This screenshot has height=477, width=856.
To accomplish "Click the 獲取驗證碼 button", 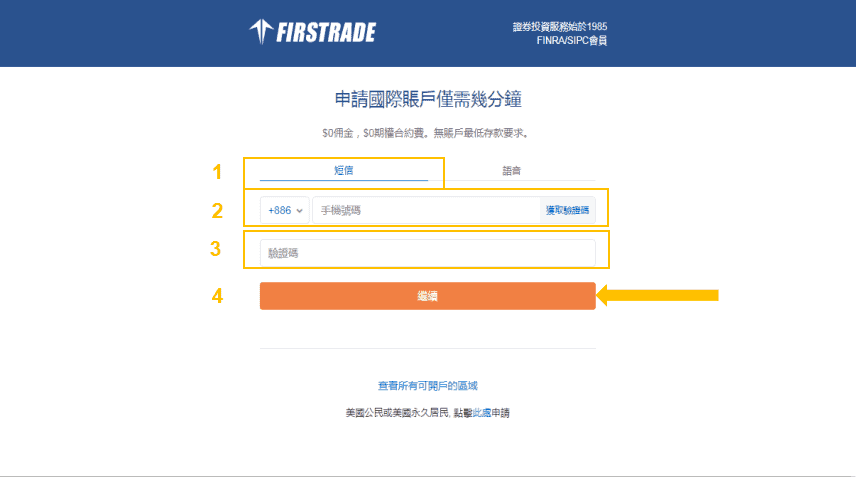I will point(568,210).
